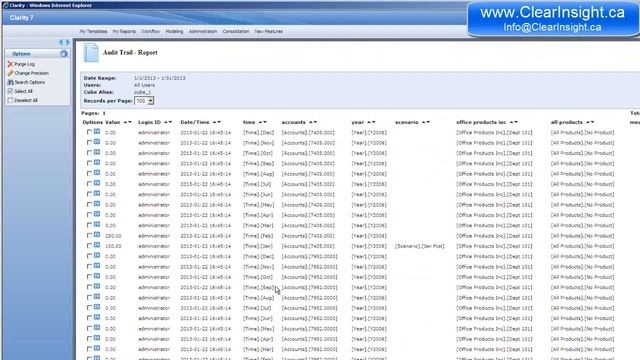
Task: Click the Login ID column header
Action: coord(149,122)
